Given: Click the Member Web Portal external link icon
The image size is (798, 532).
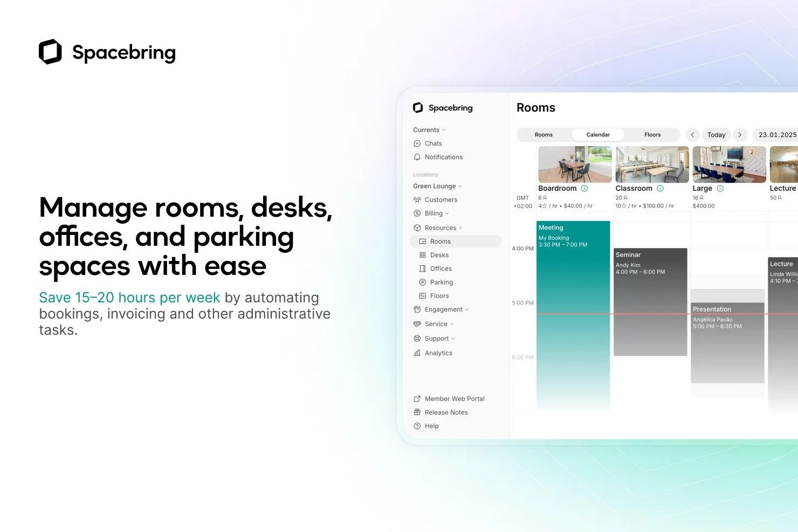Looking at the screenshot, I should (417, 399).
